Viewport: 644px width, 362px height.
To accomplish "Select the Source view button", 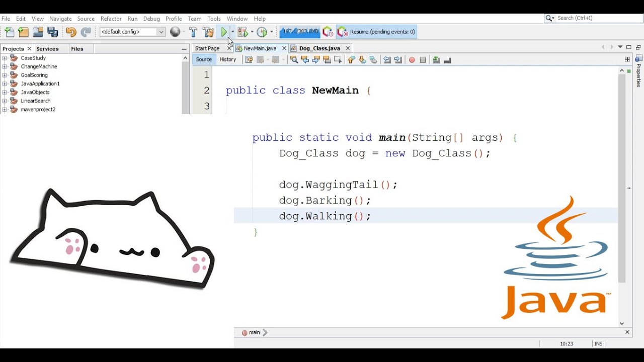I will point(204,59).
